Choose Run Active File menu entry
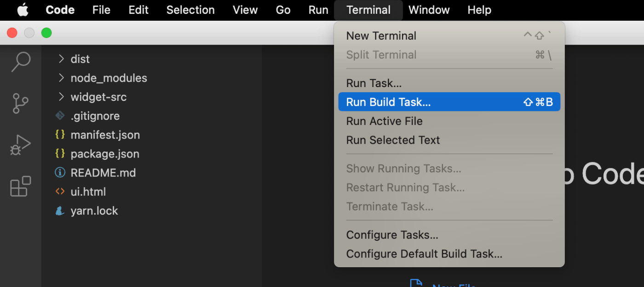644x287 pixels. (449, 121)
